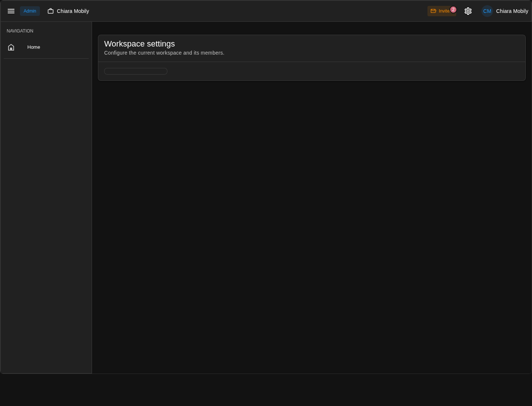The width and height of the screenshot is (532, 406).
Task: Click the loading placeholder bar
Action: 136,71
